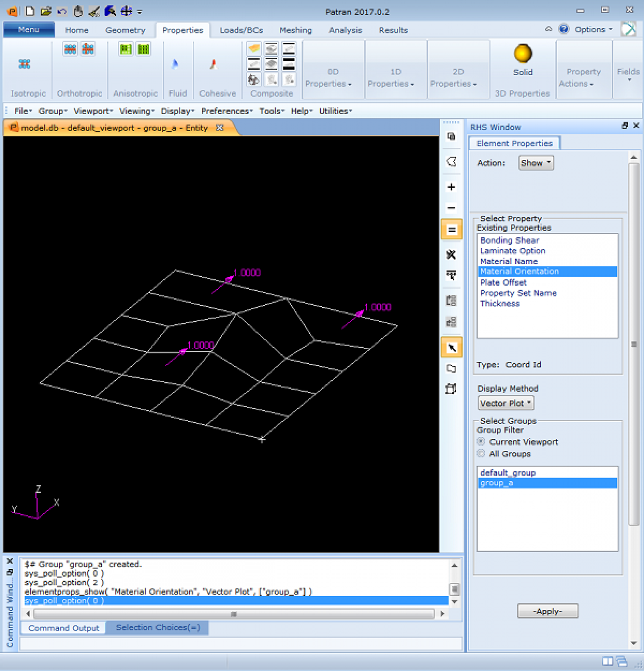This screenshot has height=671, width=644.
Task: Click the Undo icon in quick access toolbar
Action: pos(62,12)
